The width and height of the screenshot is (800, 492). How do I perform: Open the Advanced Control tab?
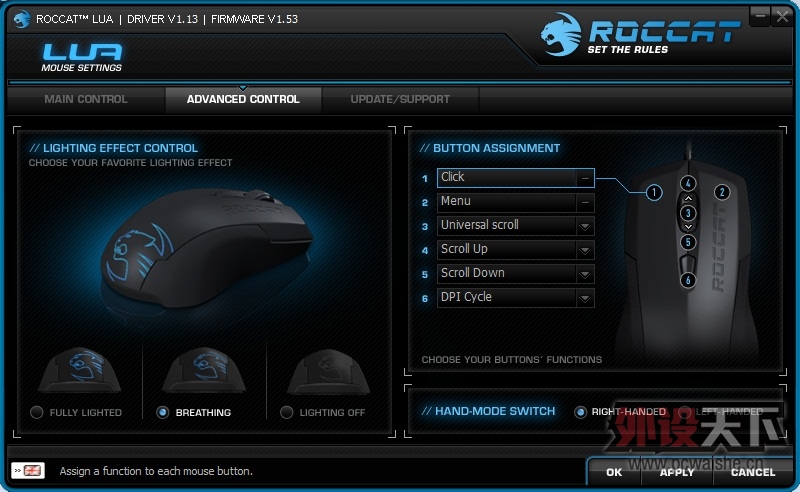coord(243,100)
